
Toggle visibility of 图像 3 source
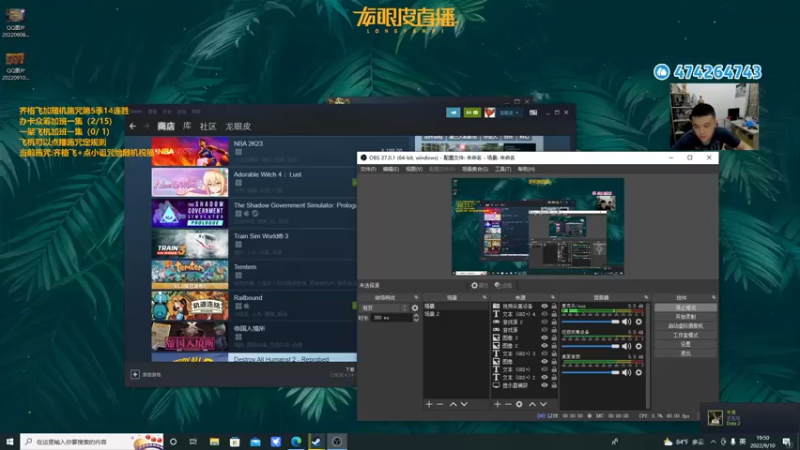544,338
